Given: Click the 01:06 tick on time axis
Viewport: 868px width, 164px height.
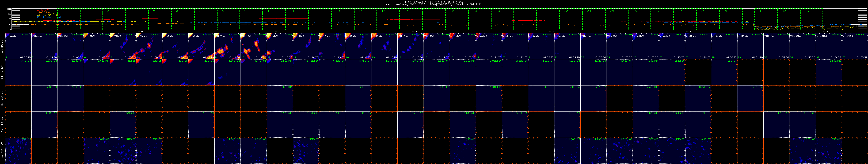Looking at the screenshot, I should click(x=141, y=31).
